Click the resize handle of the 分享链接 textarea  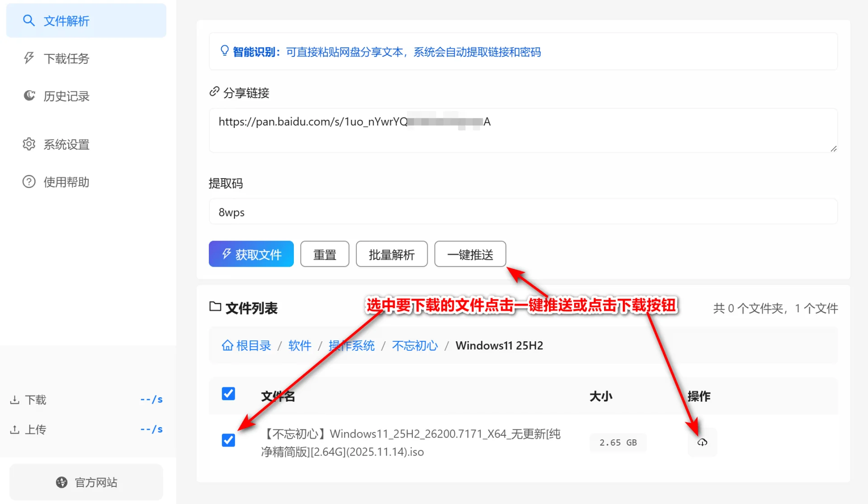coord(833,149)
